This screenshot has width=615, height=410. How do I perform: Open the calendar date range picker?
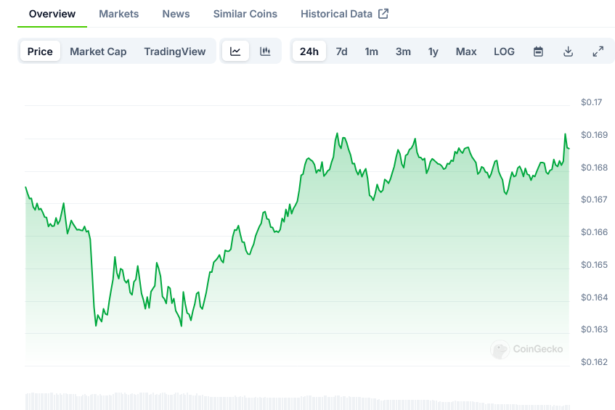(x=538, y=51)
